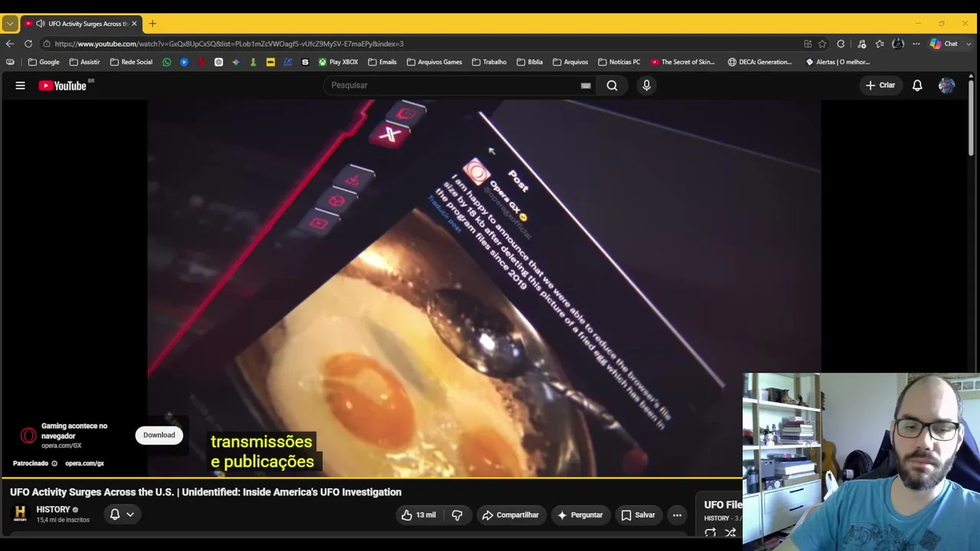Viewport: 980px width, 551px height.
Task: Click the split screen icon in address bar
Action: (808, 44)
